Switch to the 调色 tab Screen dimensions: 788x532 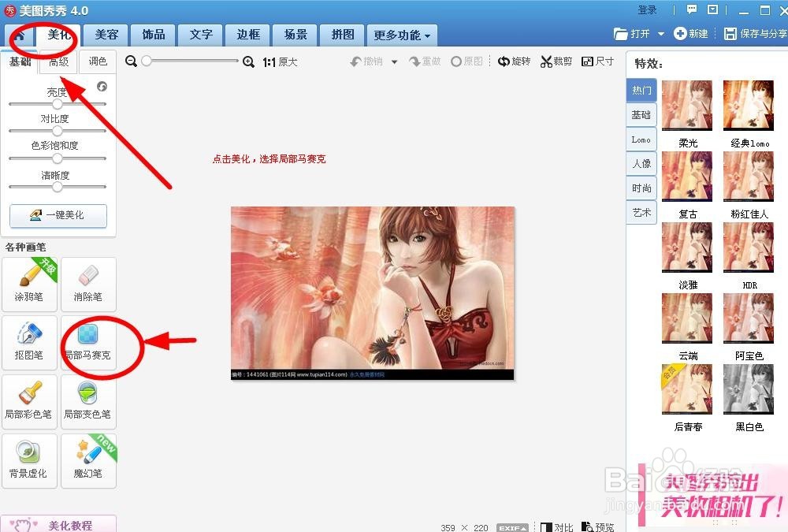click(x=98, y=61)
